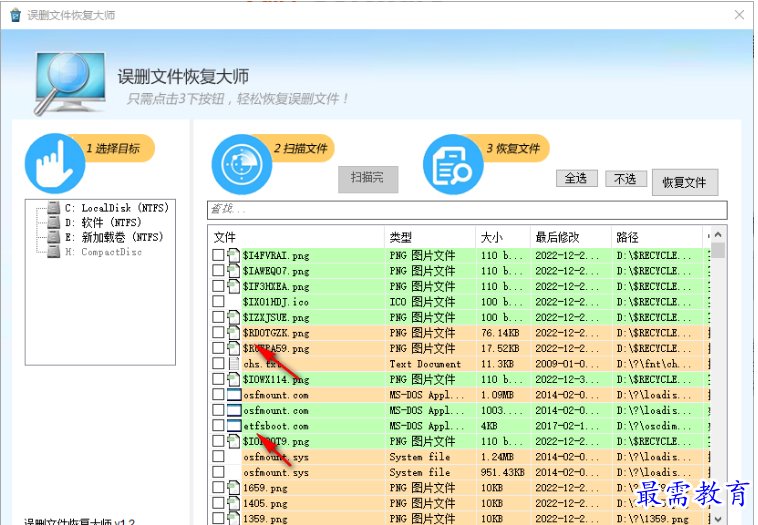Sort by the 类型 column header
The image size is (758, 525).
point(430,237)
